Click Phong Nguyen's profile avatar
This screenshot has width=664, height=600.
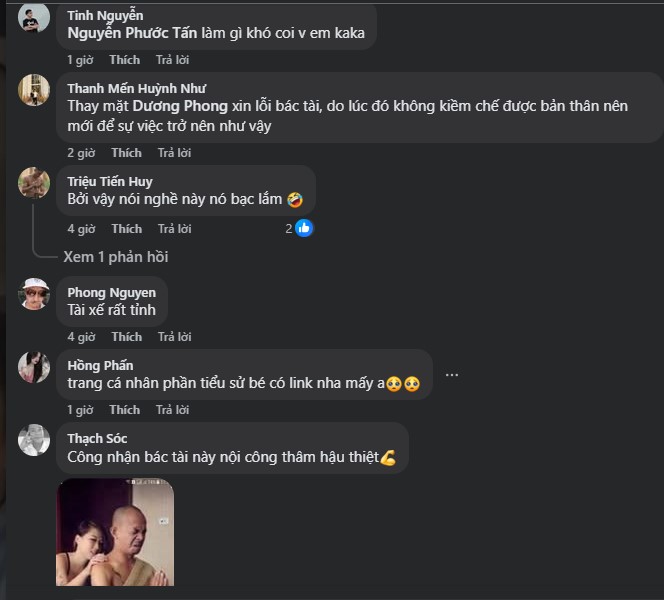[34, 293]
